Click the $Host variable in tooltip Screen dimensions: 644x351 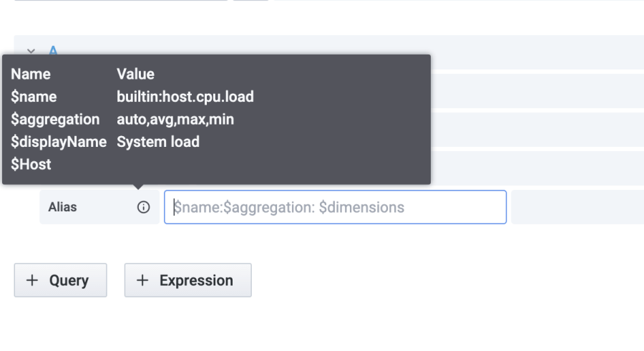[x=31, y=165]
